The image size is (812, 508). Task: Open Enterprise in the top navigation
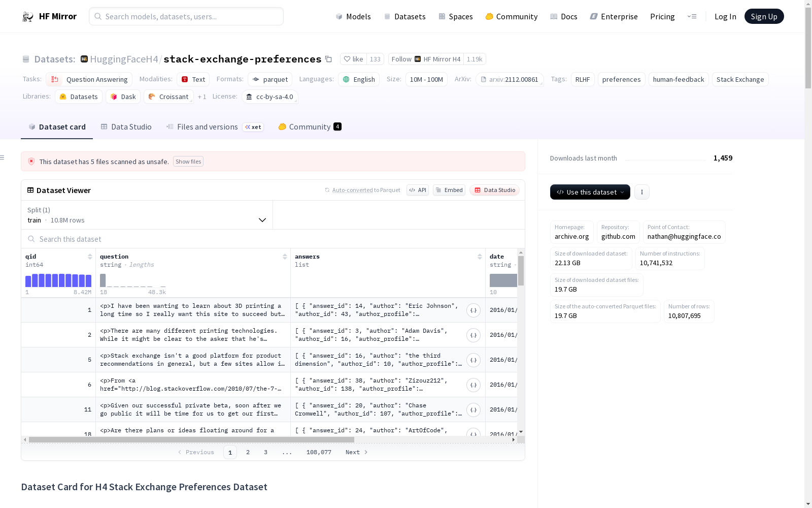click(614, 16)
